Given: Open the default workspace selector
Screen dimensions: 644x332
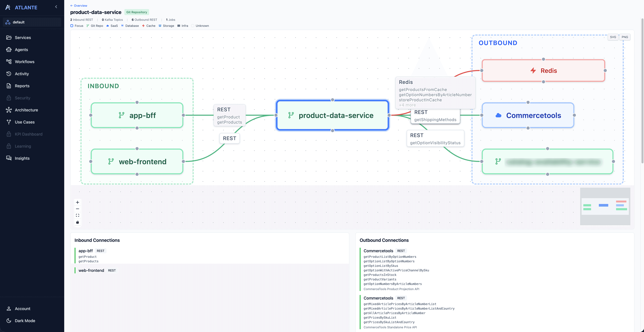Looking at the screenshot, I should point(32,22).
